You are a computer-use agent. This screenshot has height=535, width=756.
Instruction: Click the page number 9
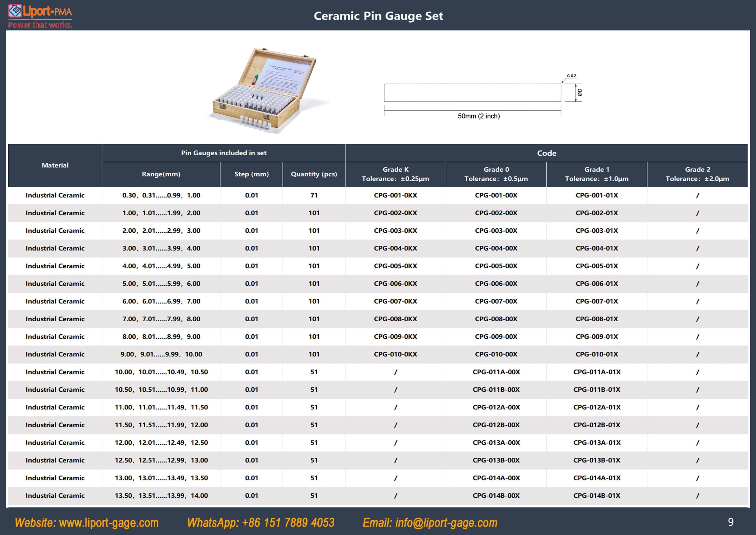pyautogui.click(x=731, y=522)
